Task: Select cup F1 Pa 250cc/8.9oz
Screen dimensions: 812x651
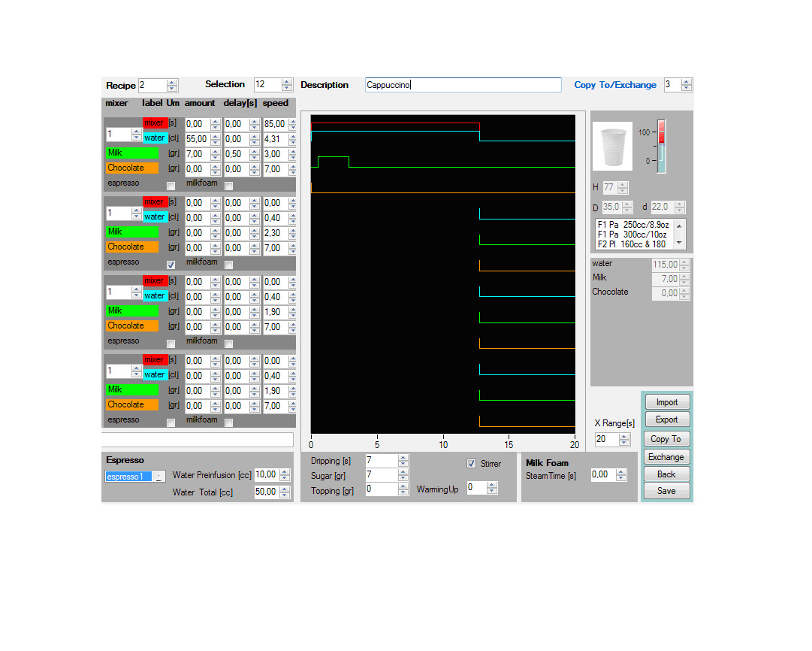Action: click(633, 225)
